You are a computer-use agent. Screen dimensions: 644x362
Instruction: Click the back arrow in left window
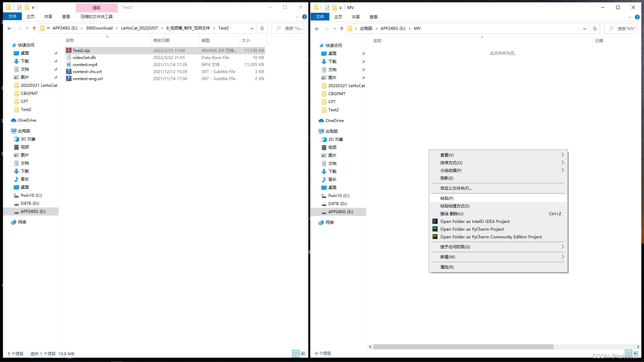pos(9,28)
